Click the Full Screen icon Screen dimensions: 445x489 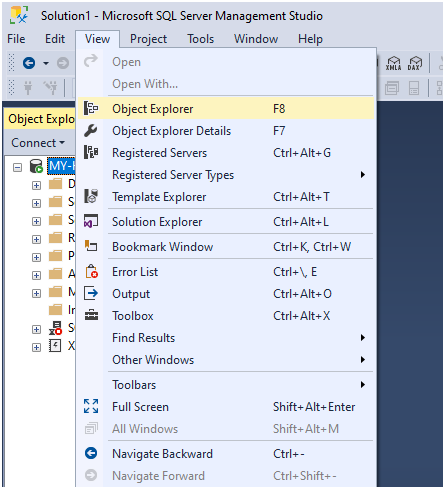91,406
